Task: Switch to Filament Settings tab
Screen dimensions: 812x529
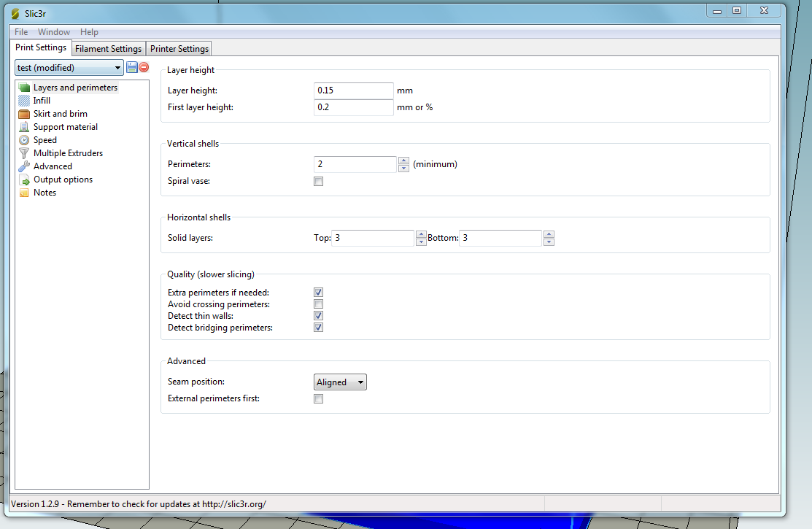Action: [108, 49]
